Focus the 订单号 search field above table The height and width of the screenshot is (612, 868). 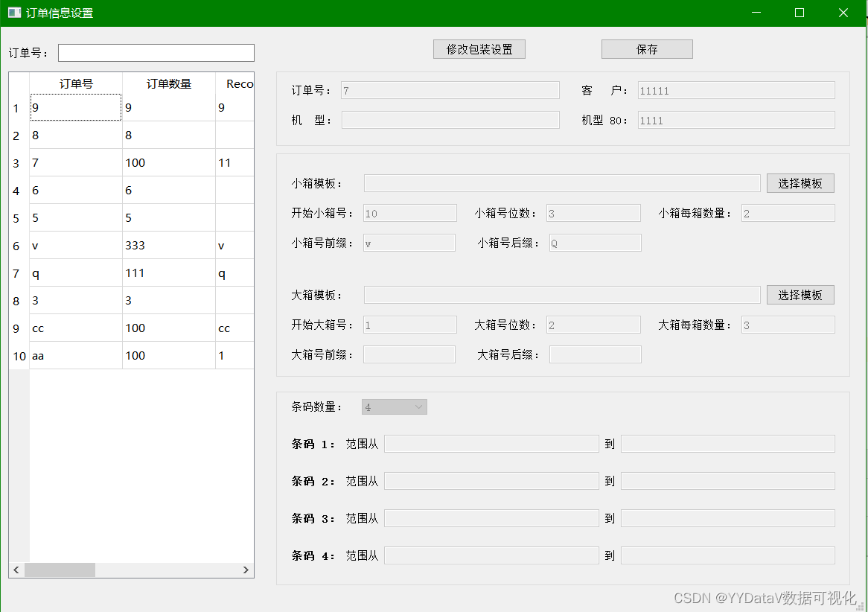click(x=156, y=53)
